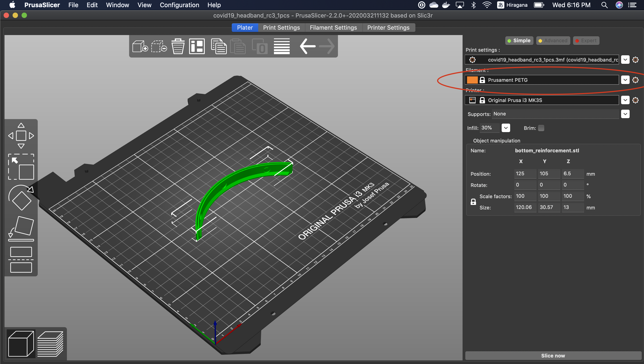Open the PrusaSlicer application menu
The height and width of the screenshot is (364, 644).
(42, 5)
